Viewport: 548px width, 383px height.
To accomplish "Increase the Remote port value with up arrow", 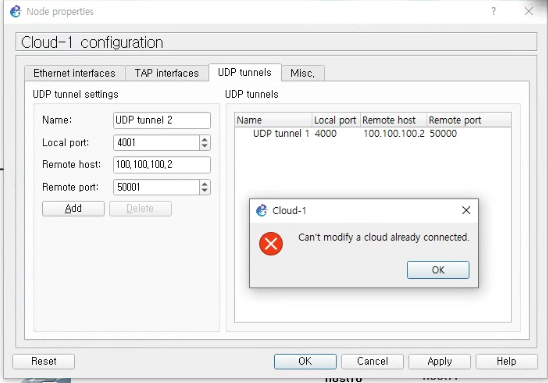I will [x=205, y=184].
